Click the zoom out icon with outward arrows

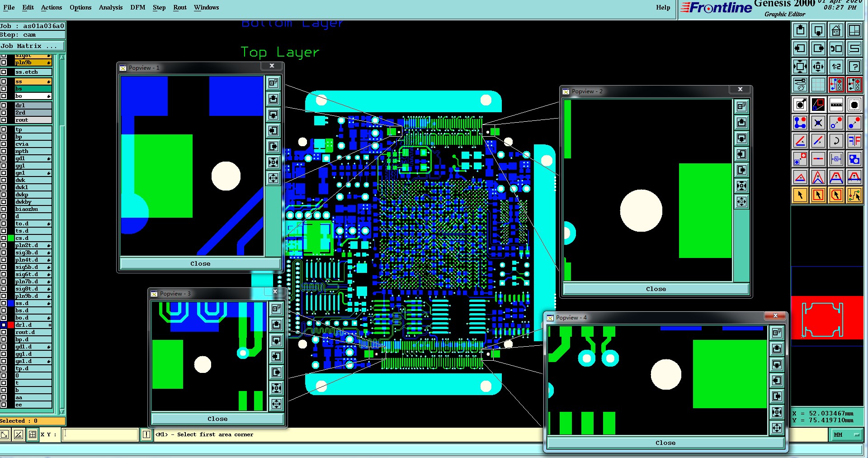[x=818, y=67]
